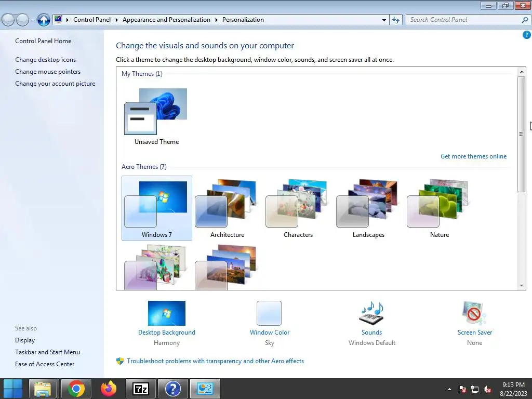Viewport: 532px width, 399px height.
Task: Click the muted volume tray icon
Action: pos(487,389)
